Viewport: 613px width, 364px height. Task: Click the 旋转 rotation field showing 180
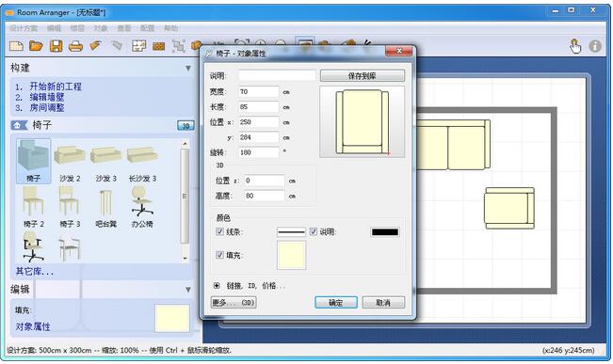point(258,152)
